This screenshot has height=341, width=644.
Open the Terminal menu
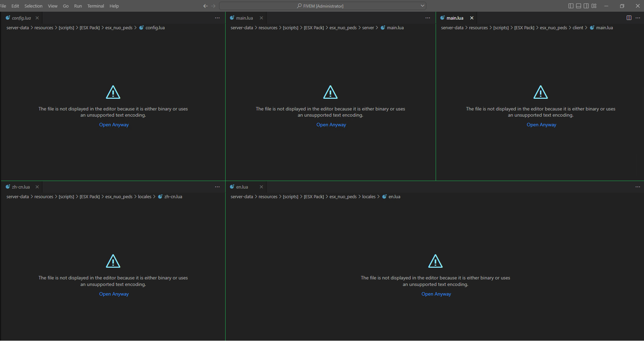(95, 6)
